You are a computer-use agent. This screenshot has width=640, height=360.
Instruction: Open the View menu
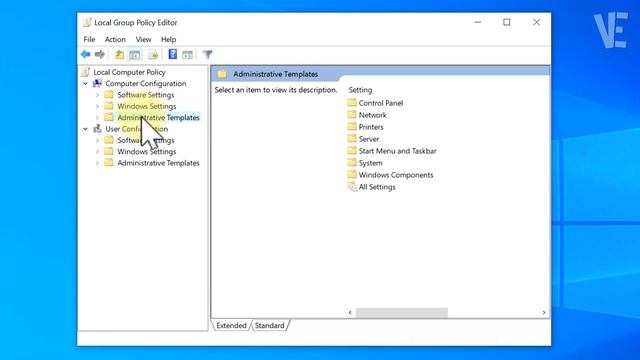pyautogui.click(x=143, y=39)
